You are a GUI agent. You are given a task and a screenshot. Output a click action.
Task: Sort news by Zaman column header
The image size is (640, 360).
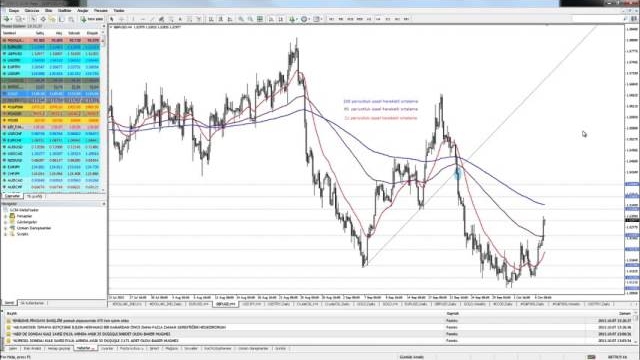coord(625,314)
